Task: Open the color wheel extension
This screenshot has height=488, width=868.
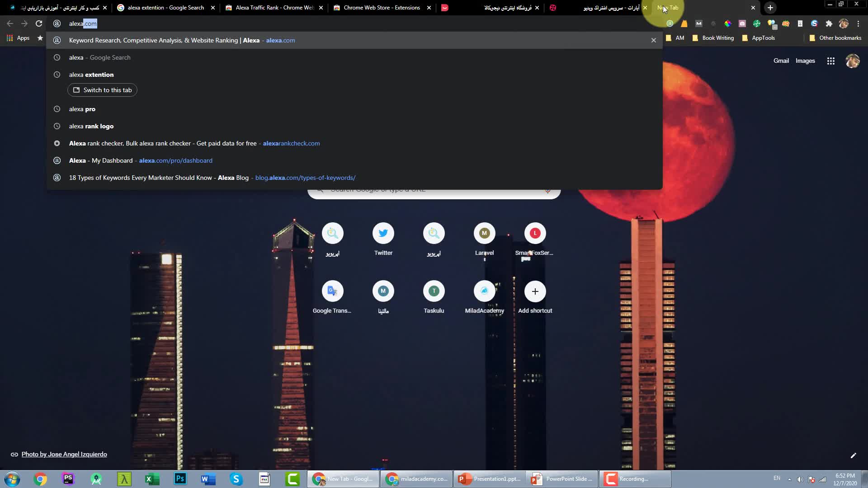Action: tap(727, 23)
